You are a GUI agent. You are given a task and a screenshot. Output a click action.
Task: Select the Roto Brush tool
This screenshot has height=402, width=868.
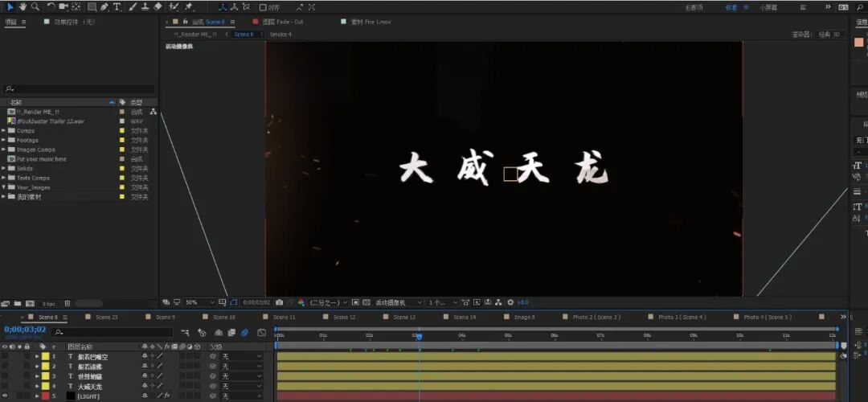[x=174, y=6]
